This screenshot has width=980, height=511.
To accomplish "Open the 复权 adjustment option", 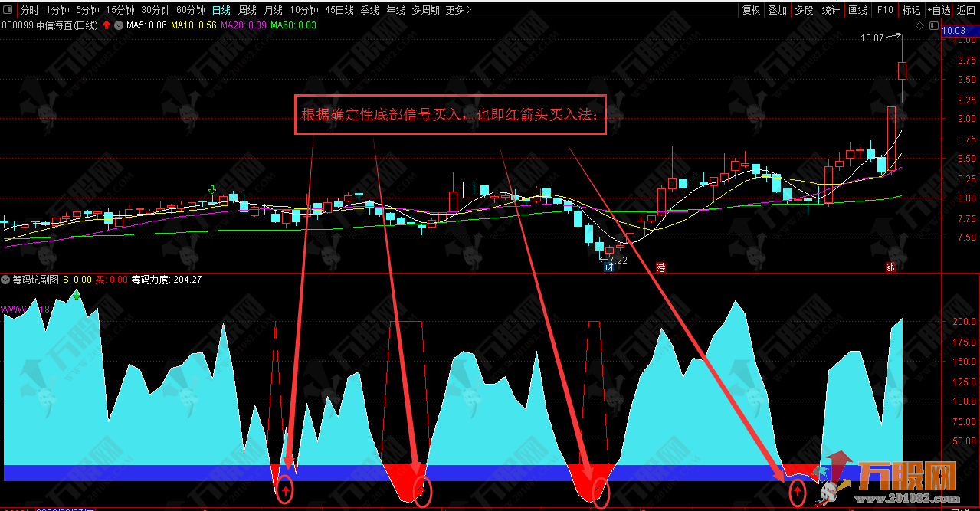I will pos(752,10).
